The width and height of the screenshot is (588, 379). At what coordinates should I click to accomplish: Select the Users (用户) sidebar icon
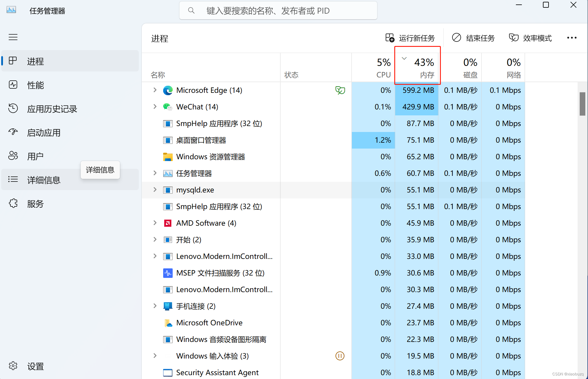click(13, 156)
